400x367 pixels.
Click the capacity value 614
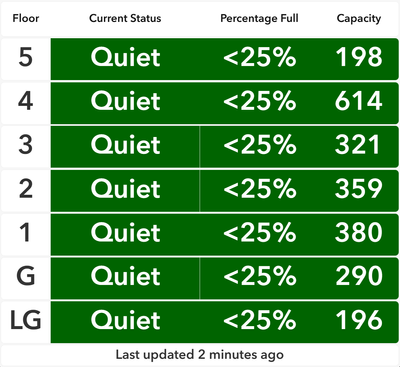coord(359,101)
